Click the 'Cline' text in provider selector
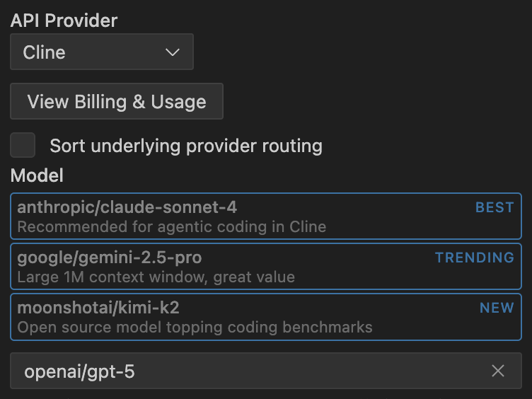The image size is (532, 399). [x=44, y=52]
